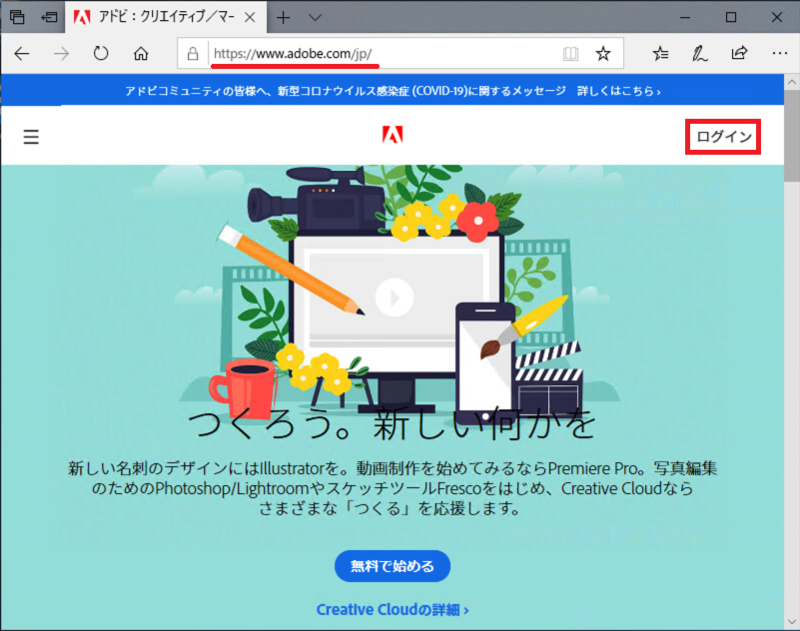Click the browser back arrow
This screenshot has width=800, height=631.
[22, 53]
